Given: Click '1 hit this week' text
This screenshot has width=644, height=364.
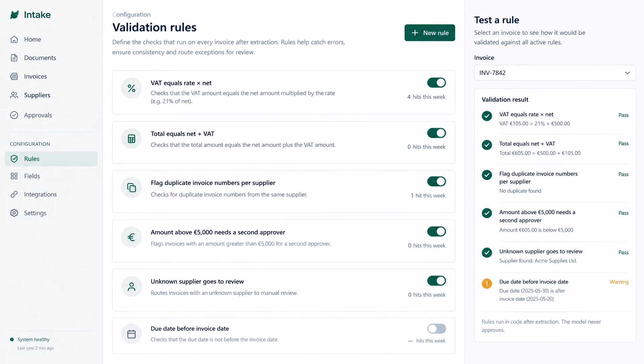Looking at the screenshot, I should [x=428, y=195].
